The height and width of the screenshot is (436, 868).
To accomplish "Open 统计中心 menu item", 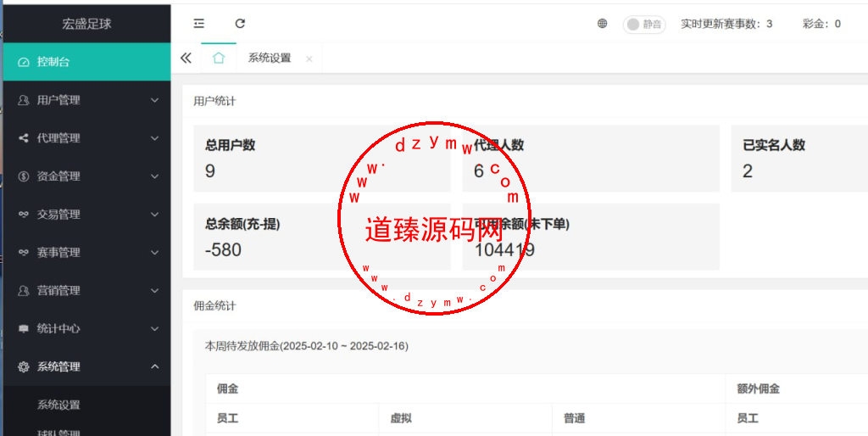I will tap(87, 328).
